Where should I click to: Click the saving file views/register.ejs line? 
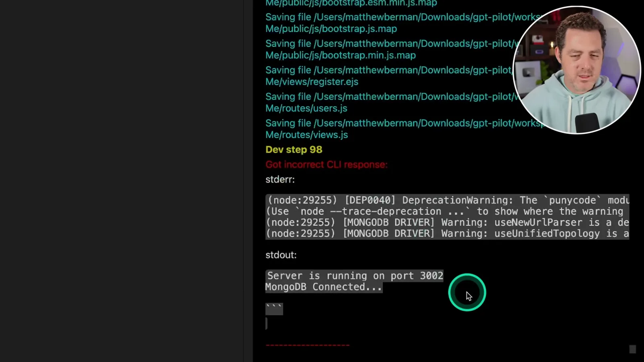(389, 76)
